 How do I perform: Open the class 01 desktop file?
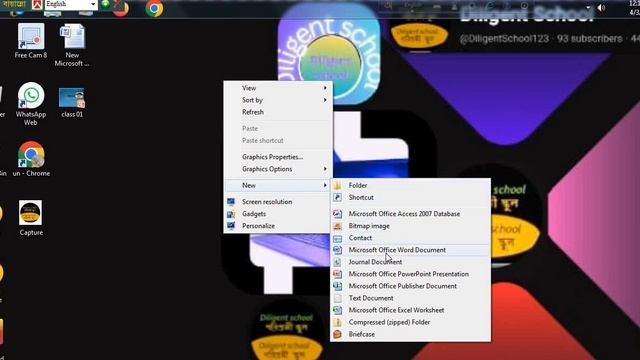tap(72, 102)
